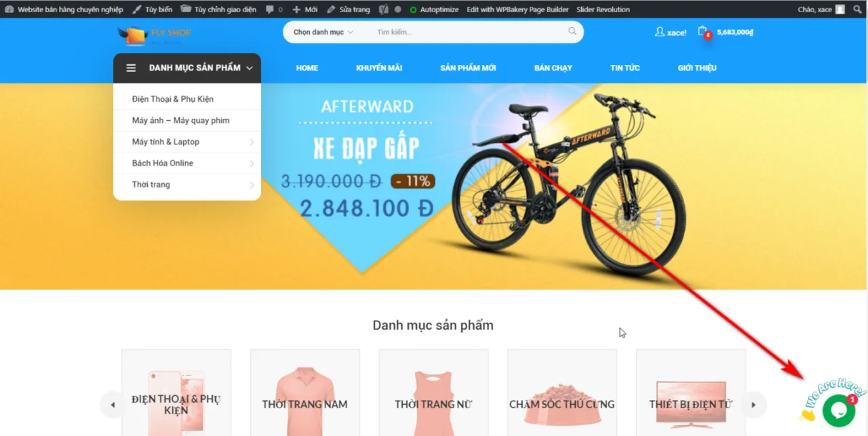Screen dimensions: 868x436
Task: Click the search magnifier icon in search bar
Action: click(572, 31)
